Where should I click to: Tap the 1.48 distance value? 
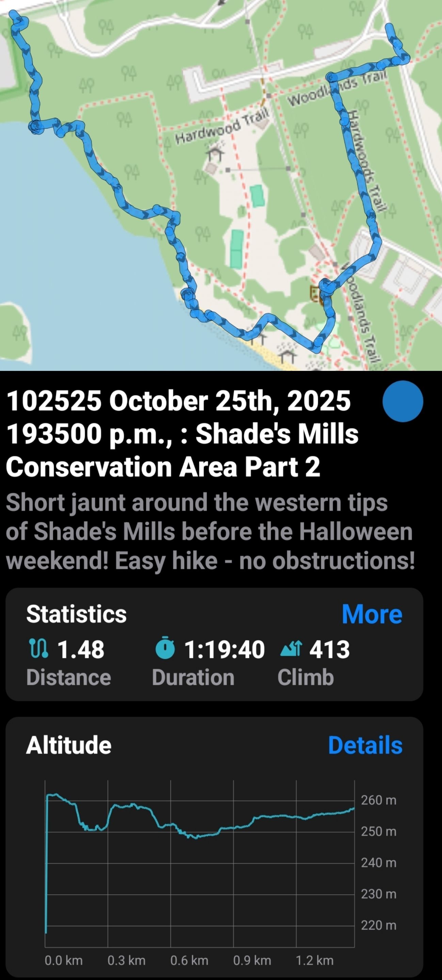[81, 649]
